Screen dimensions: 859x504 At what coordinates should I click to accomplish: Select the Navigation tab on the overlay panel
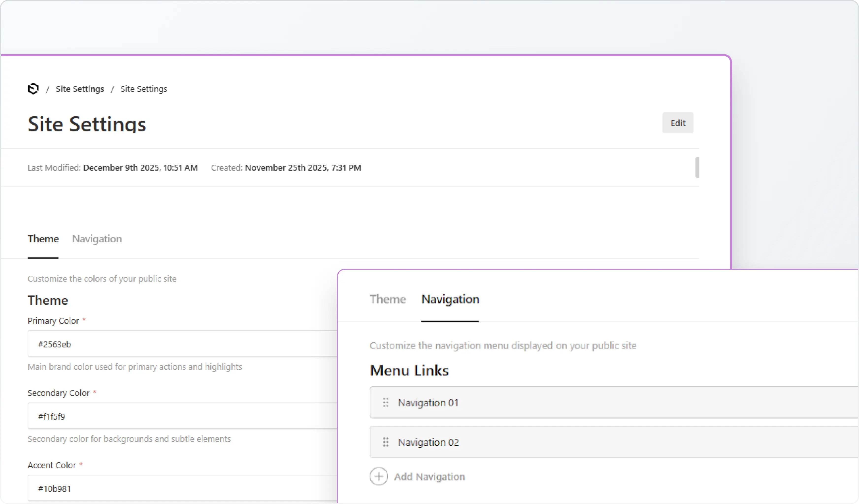tap(450, 299)
